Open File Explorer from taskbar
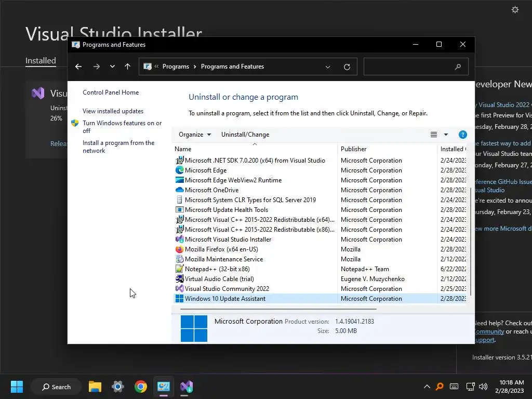 [95, 387]
